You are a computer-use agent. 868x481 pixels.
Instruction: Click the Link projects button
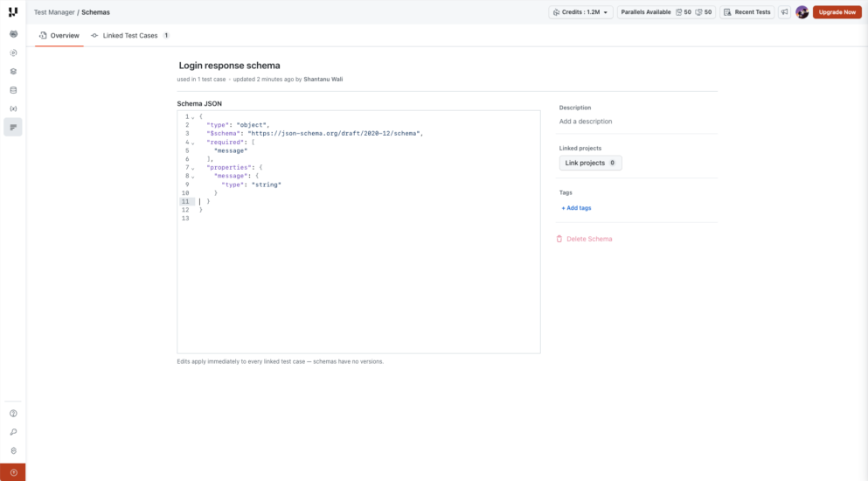[590, 163]
